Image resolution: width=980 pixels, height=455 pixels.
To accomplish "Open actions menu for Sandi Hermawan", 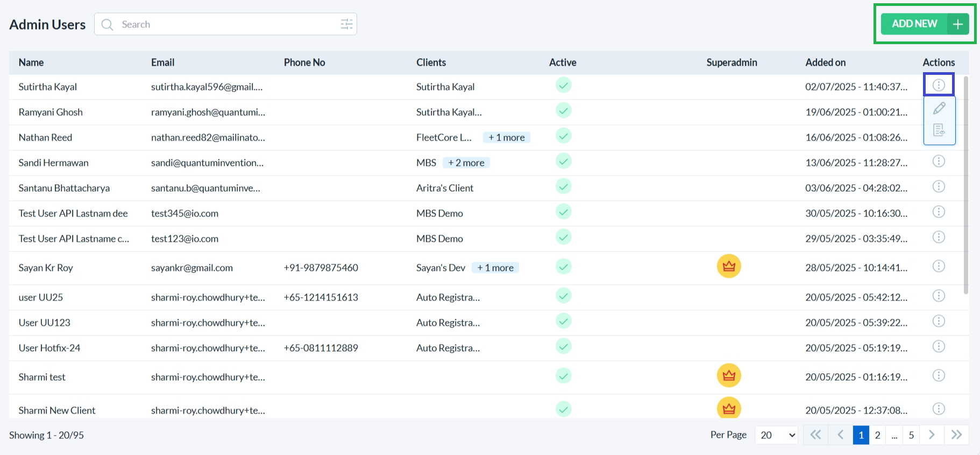I will coord(939,162).
